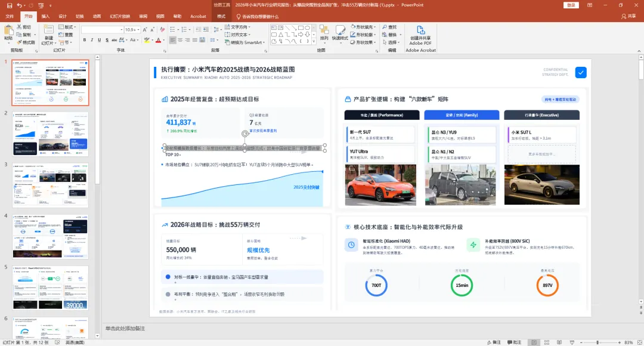Undo the last action

pyautogui.click(x=19, y=5)
